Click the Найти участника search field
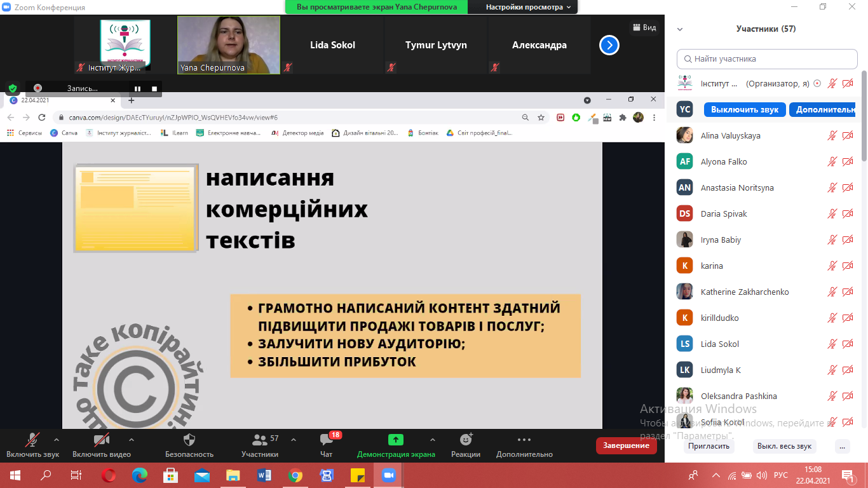 [767, 59]
